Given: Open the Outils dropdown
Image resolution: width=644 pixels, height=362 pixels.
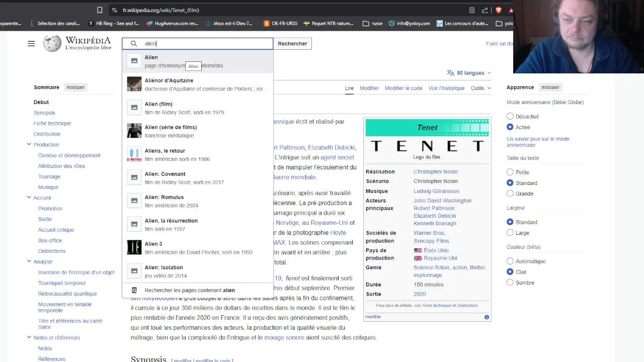Looking at the screenshot, I should (480, 88).
